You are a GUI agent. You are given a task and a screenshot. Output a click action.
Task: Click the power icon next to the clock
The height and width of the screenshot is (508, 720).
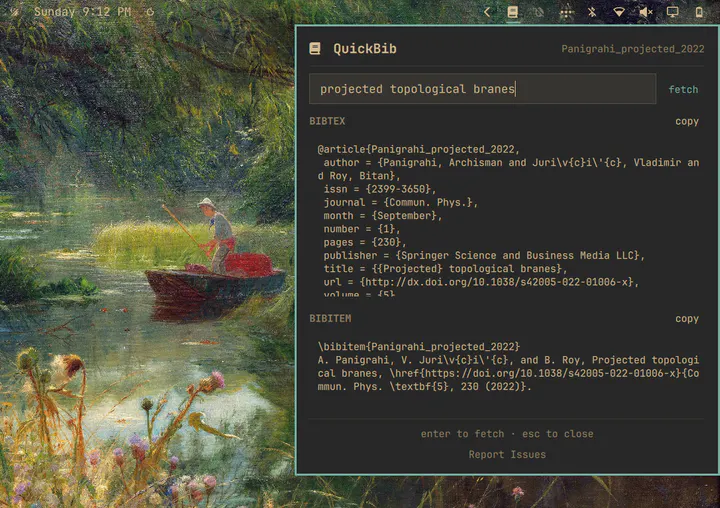150,12
